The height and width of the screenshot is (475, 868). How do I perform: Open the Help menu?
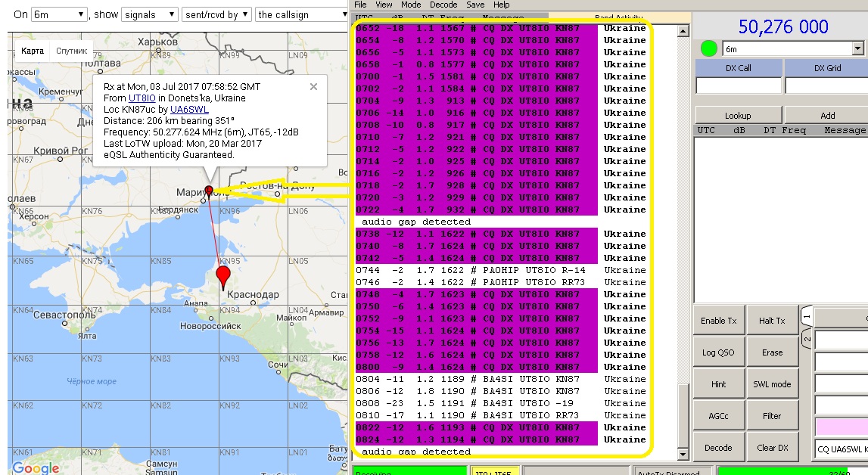502,5
